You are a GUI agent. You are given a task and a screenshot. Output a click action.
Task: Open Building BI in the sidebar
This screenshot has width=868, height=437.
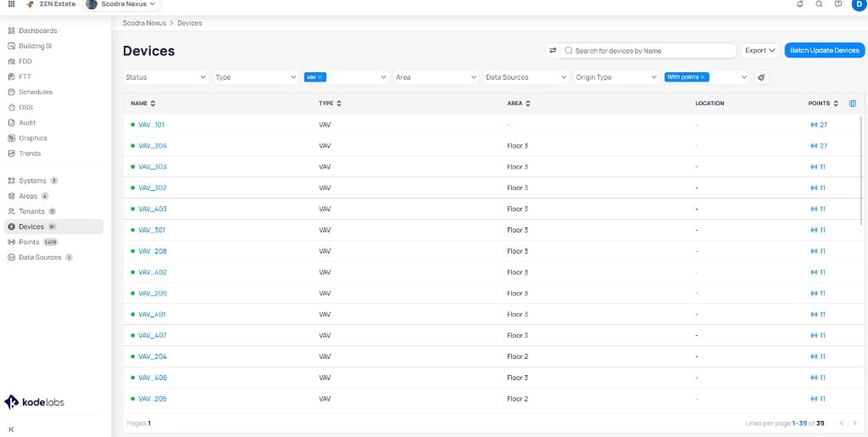point(35,46)
